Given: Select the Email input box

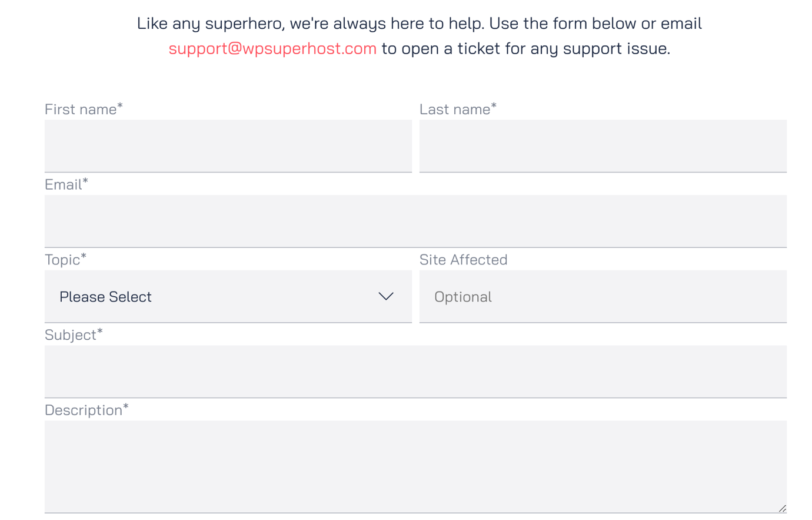Looking at the screenshot, I should coord(415,221).
